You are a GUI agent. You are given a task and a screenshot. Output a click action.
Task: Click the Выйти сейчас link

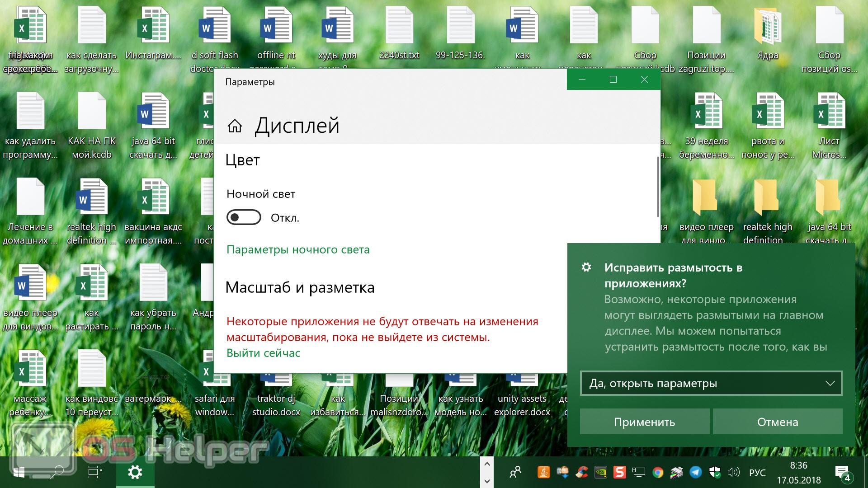(x=263, y=353)
